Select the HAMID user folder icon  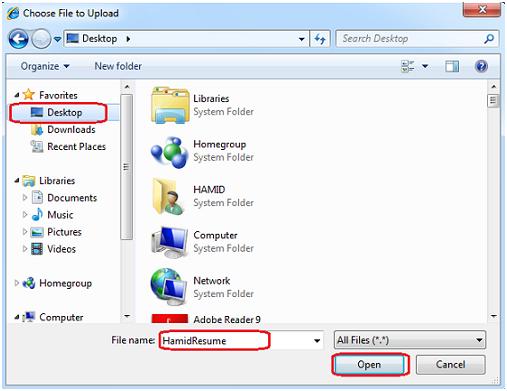click(x=169, y=197)
